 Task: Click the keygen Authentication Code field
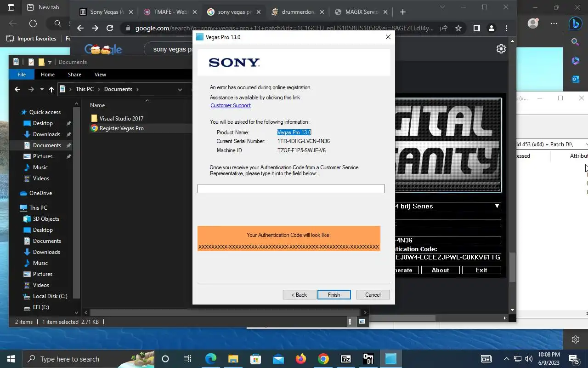[448, 257]
